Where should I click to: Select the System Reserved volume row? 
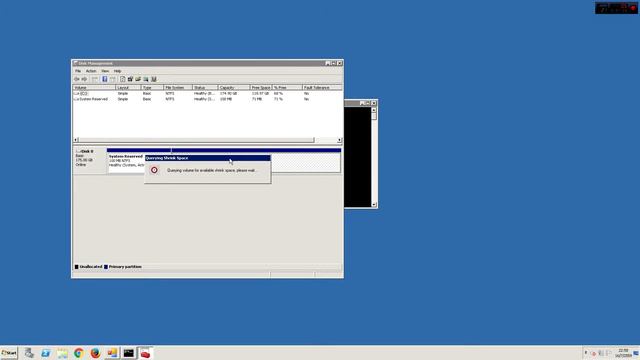tap(207, 99)
